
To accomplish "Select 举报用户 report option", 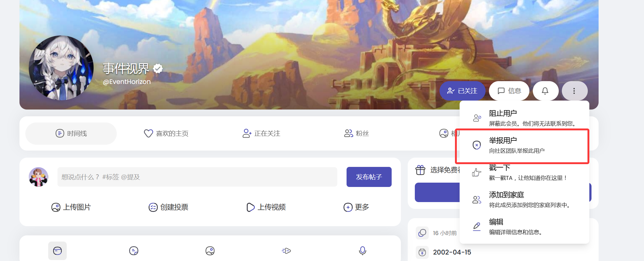I will 524,145.
